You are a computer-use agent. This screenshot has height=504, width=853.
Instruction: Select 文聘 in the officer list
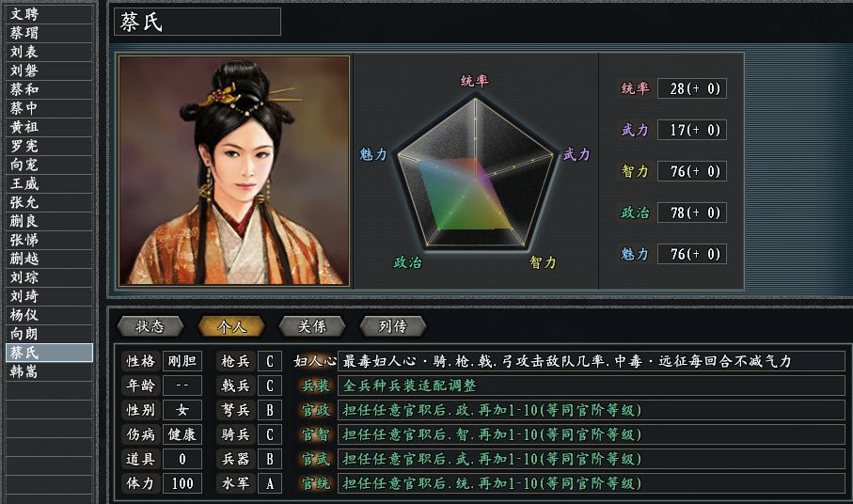pyautogui.click(x=49, y=14)
